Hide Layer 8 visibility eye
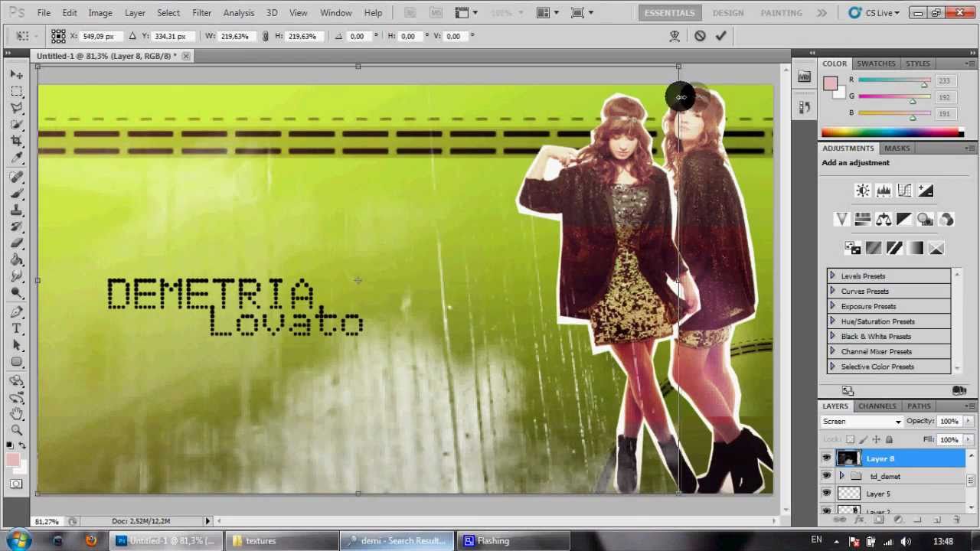Screen dimensions: 980x551 [826, 458]
